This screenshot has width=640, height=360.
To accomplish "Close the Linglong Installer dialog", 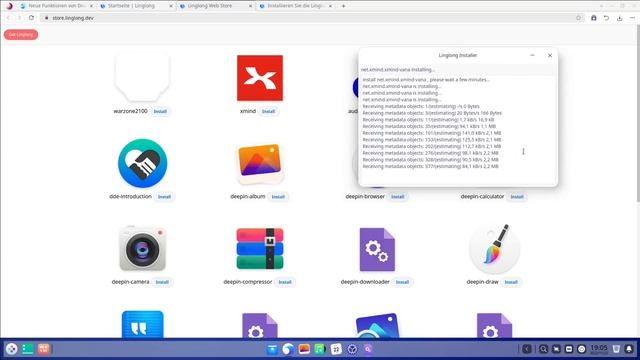I will pyautogui.click(x=550, y=55).
